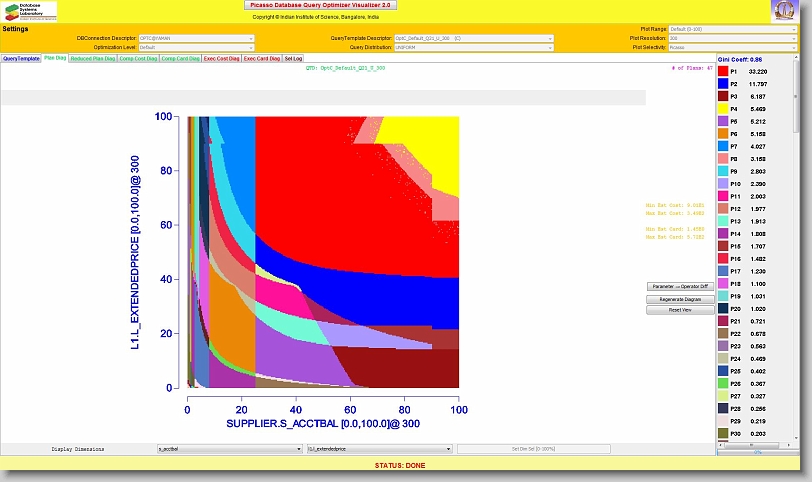
Task: Click the Regenerate Diagram button
Action: (x=679, y=299)
